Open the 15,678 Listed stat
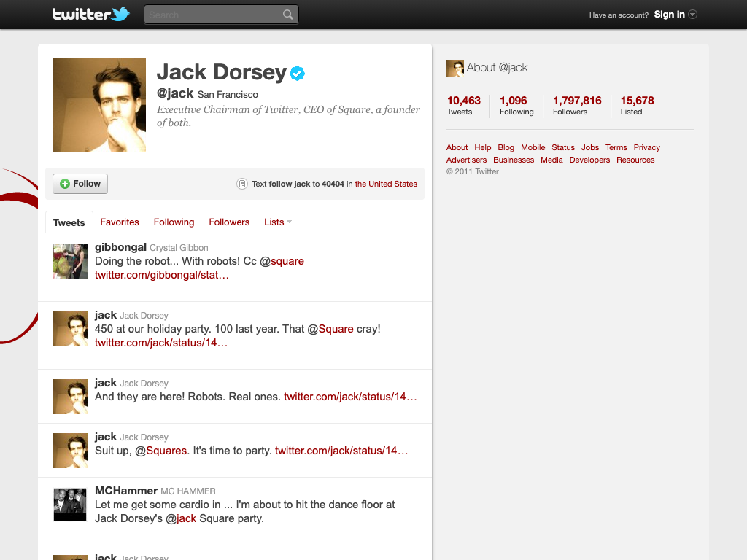 click(637, 105)
